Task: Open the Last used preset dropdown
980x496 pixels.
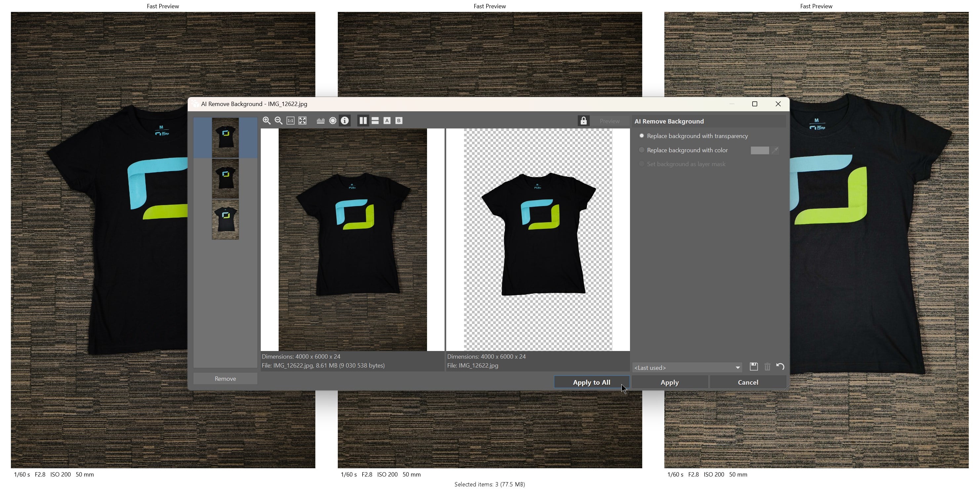Action: click(687, 368)
